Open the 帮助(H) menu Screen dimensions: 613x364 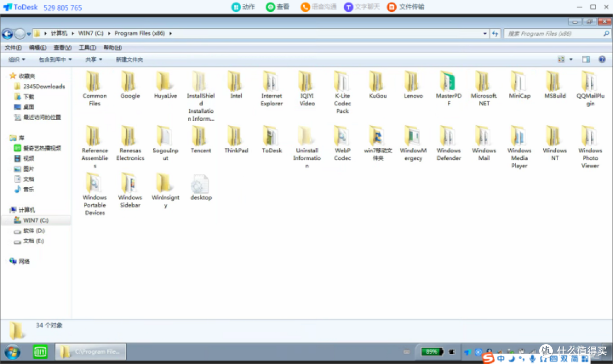112,48
